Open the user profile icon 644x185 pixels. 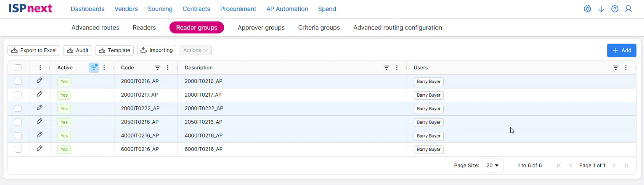[628, 9]
